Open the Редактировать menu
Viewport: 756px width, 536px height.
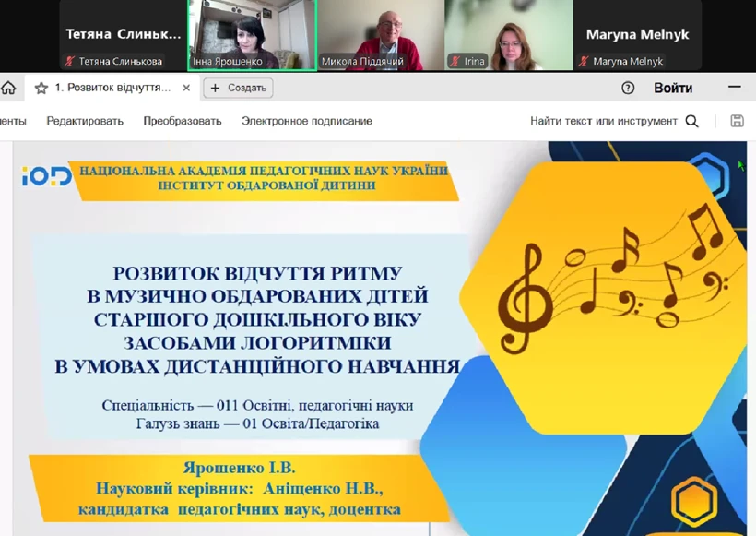tap(85, 121)
